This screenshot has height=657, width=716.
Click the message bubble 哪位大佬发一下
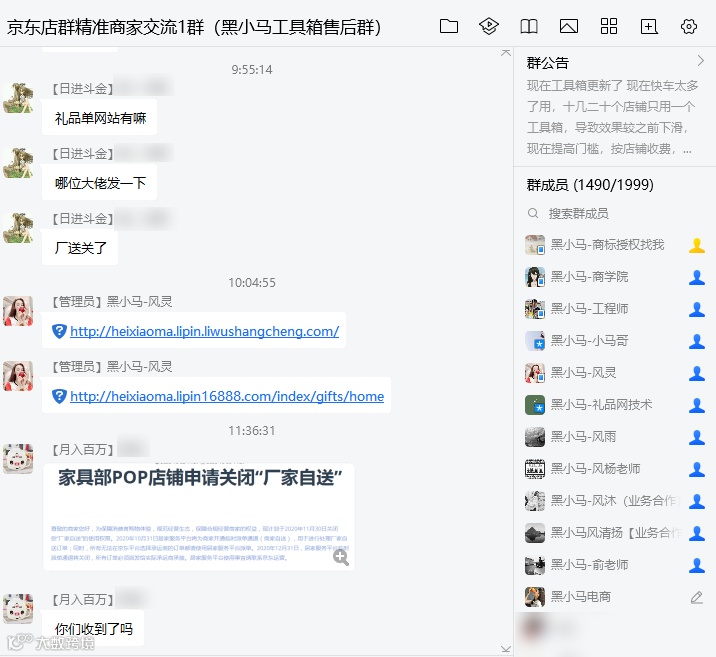pos(100,183)
